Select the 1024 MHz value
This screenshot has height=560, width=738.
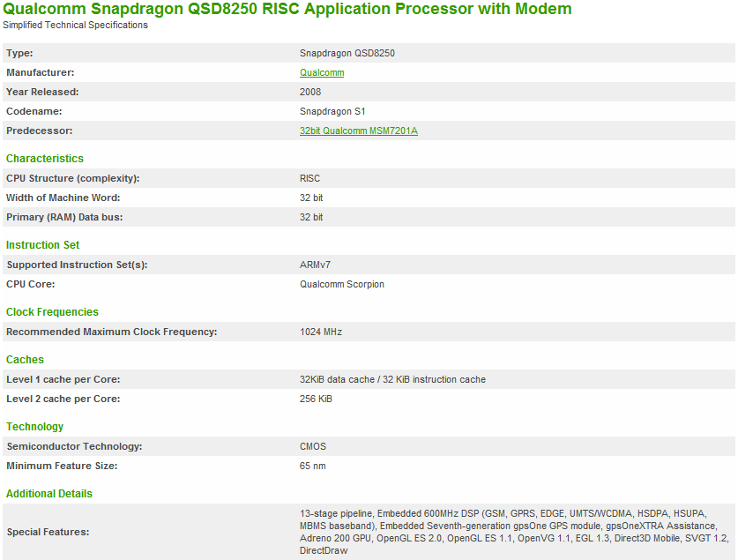(321, 332)
